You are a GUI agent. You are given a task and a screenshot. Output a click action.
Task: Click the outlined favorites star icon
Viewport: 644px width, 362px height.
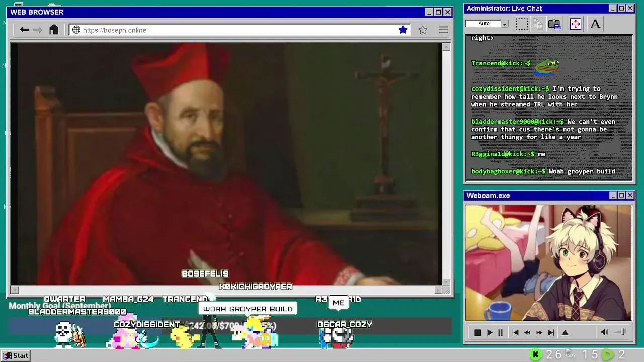tap(423, 30)
